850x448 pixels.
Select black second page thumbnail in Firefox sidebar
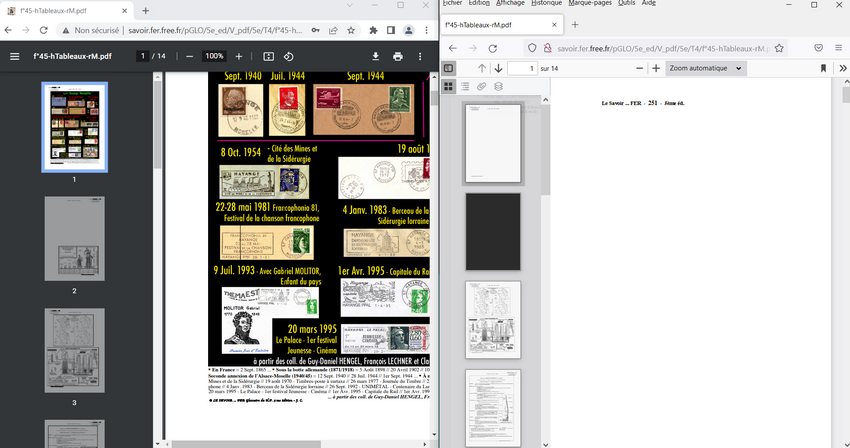point(493,232)
